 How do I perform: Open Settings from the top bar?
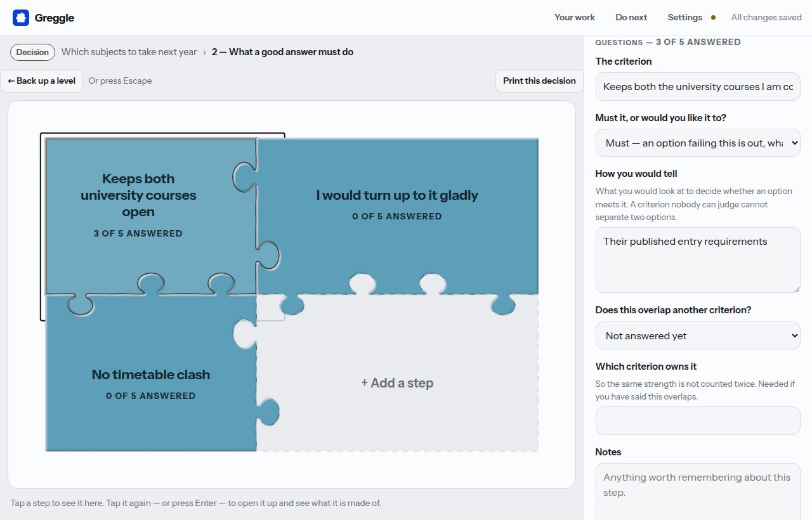(685, 17)
